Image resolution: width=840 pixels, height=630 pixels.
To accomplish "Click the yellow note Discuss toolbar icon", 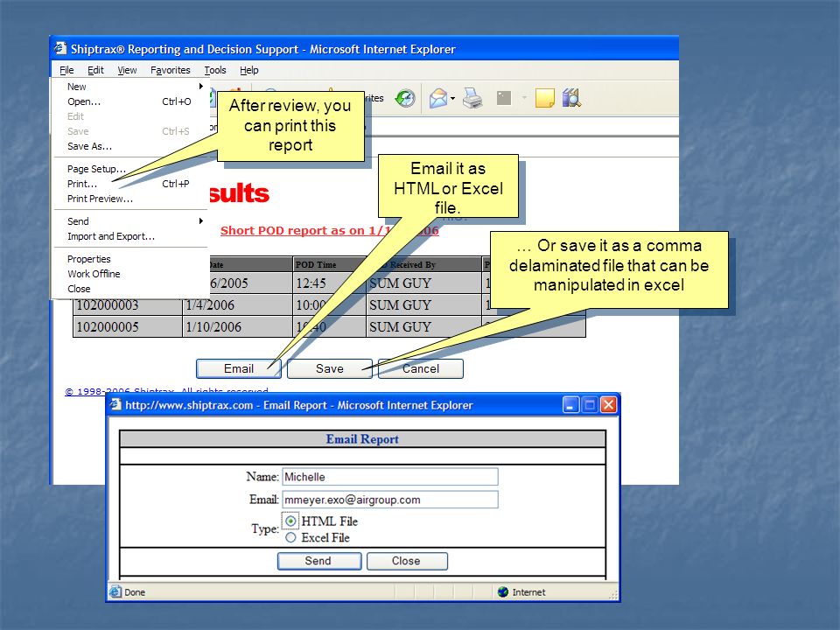I will click(x=545, y=98).
